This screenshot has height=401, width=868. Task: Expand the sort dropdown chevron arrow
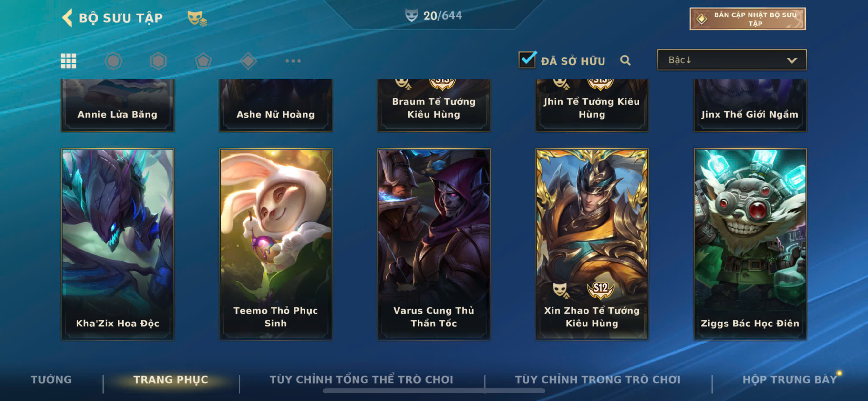tap(792, 61)
